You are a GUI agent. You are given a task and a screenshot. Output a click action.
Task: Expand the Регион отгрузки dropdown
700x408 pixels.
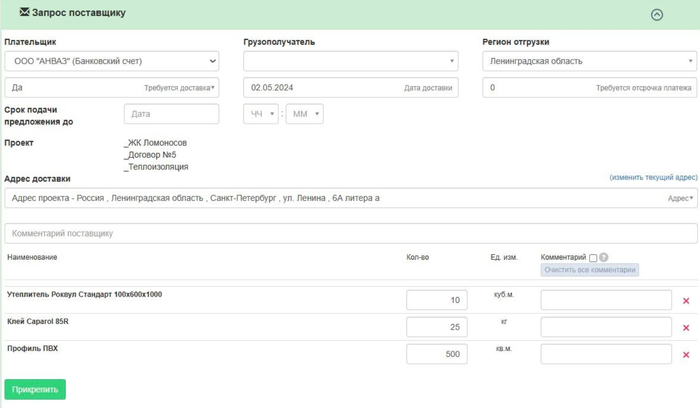pyautogui.click(x=589, y=61)
